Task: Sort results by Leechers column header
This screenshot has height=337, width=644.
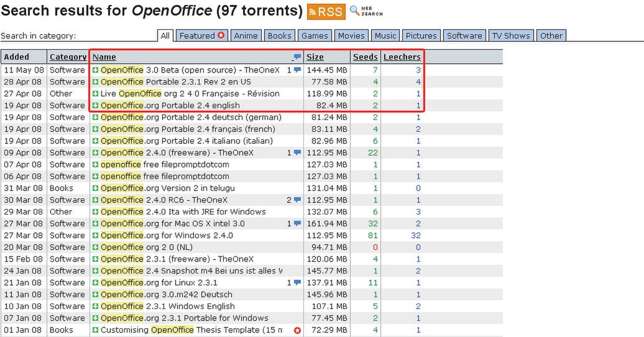Action: point(402,57)
